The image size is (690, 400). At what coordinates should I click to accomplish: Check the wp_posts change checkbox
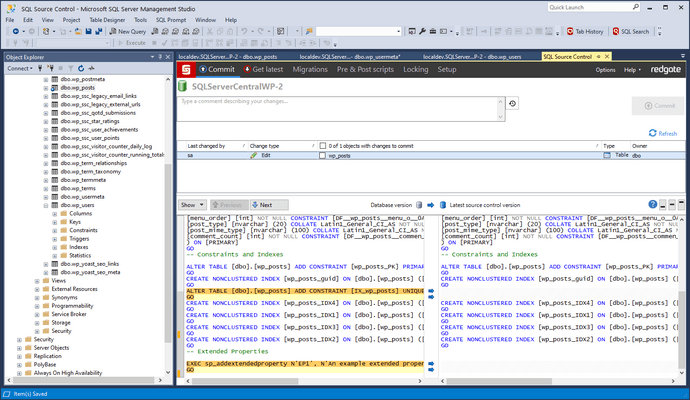[x=322, y=156]
